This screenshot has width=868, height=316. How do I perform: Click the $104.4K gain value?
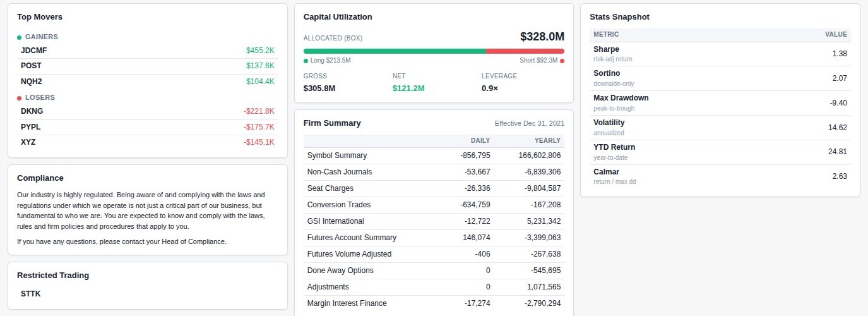[260, 82]
